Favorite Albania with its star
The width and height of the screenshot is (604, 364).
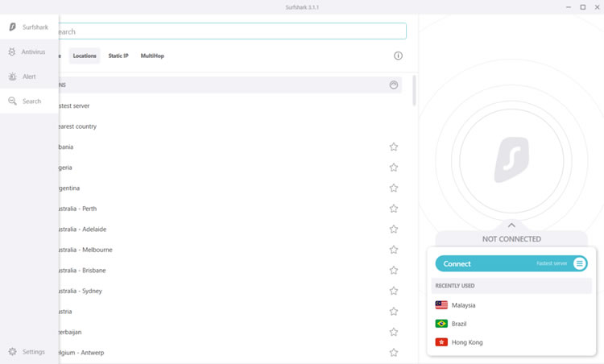tap(393, 147)
